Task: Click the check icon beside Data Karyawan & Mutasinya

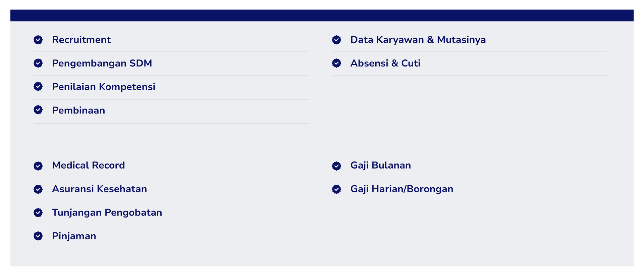Action: pyautogui.click(x=336, y=40)
